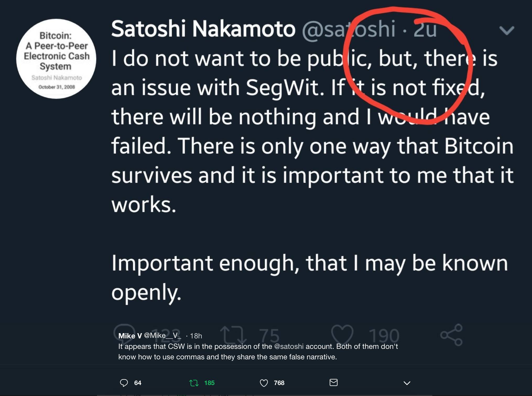Click the envelope direct message icon
Viewport: 532px width, 396px height.
coord(333,383)
